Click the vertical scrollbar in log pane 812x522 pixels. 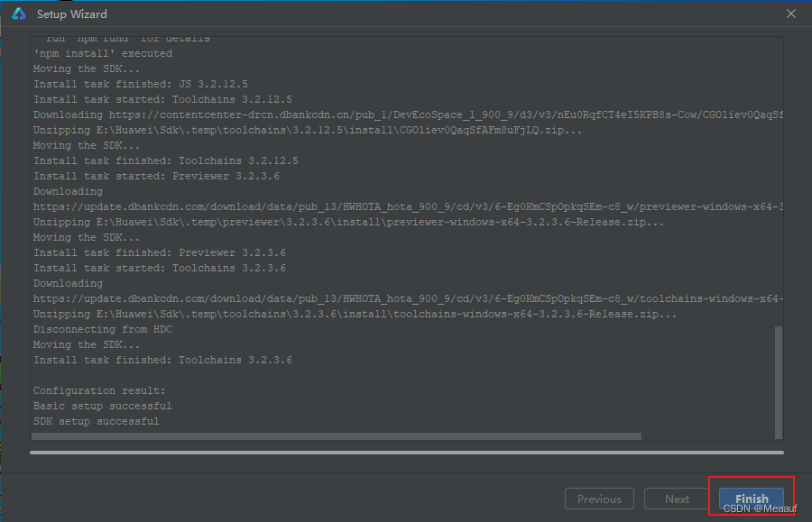[779, 382]
